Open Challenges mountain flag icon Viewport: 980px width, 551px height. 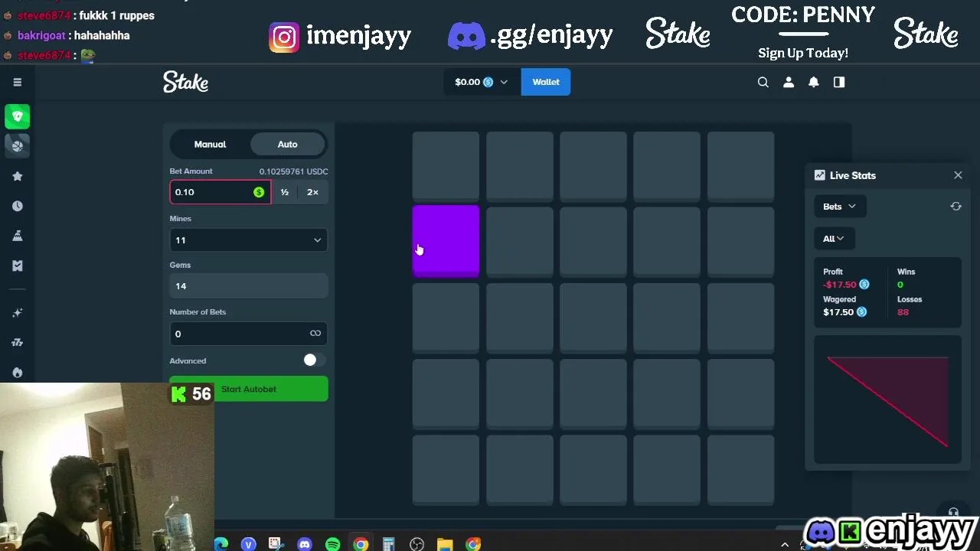tap(17, 236)
